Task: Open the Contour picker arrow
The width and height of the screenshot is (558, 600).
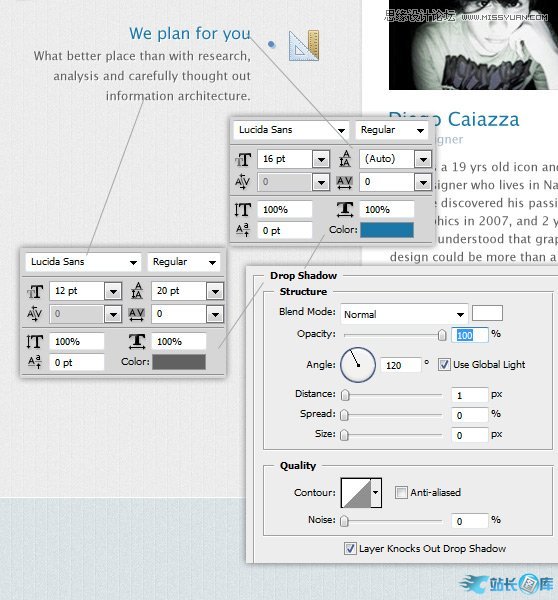Action: (x=376, y=492)
